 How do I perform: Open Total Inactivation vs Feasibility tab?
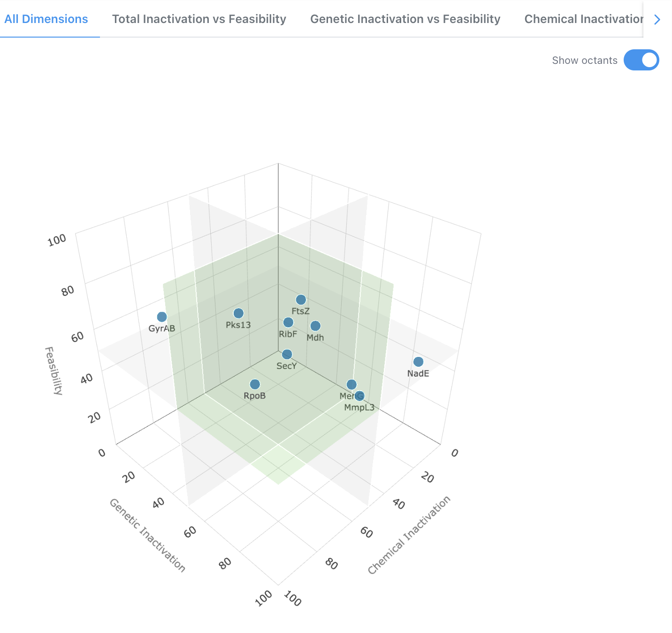(x=199, y=19)
